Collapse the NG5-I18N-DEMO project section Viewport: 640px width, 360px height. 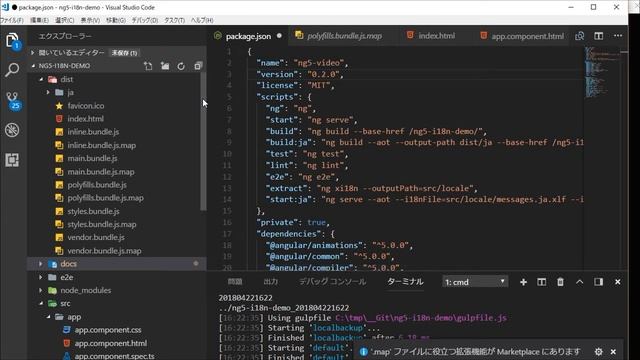tap(33, 66)
